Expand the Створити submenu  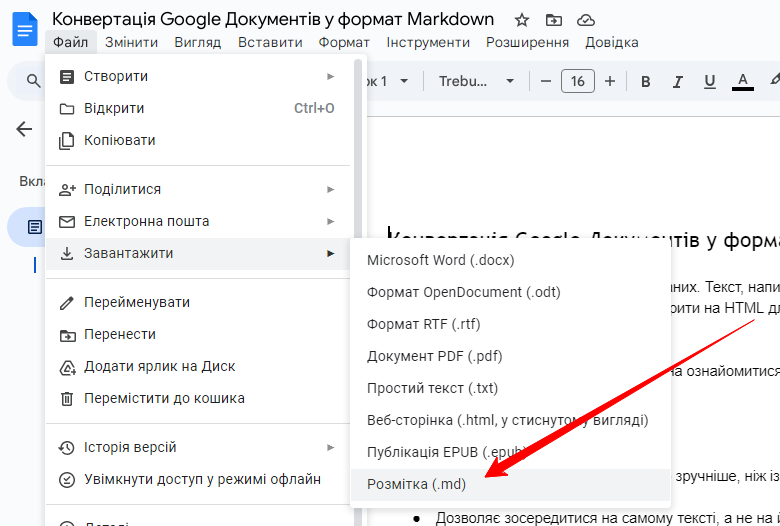coord(198,77)
